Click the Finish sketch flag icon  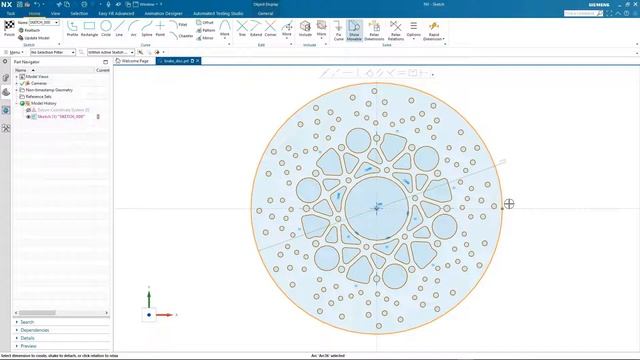(x=9, y=27)
